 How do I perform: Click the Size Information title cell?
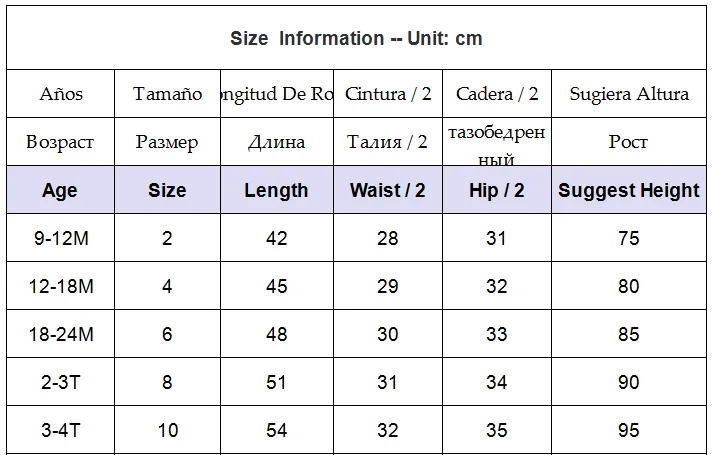pos(356,38)
